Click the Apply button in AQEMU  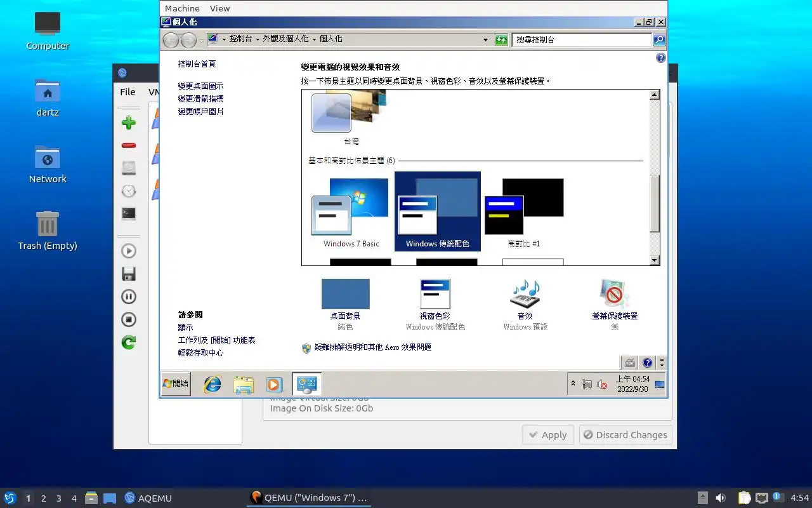coord(548,435)
